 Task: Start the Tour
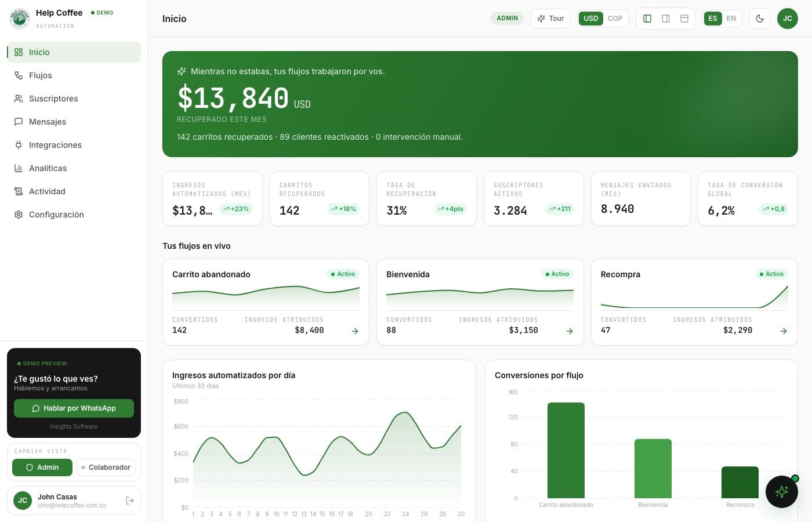[x=550, y=19]
